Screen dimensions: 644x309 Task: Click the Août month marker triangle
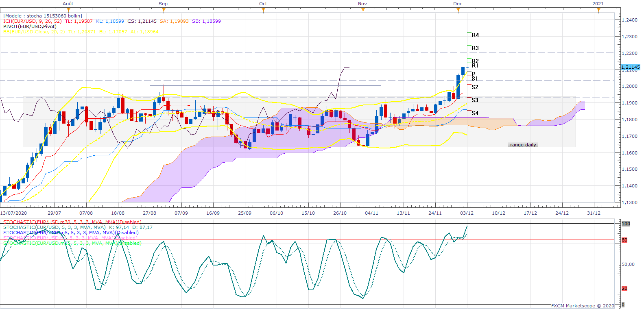tap(68, 10)
